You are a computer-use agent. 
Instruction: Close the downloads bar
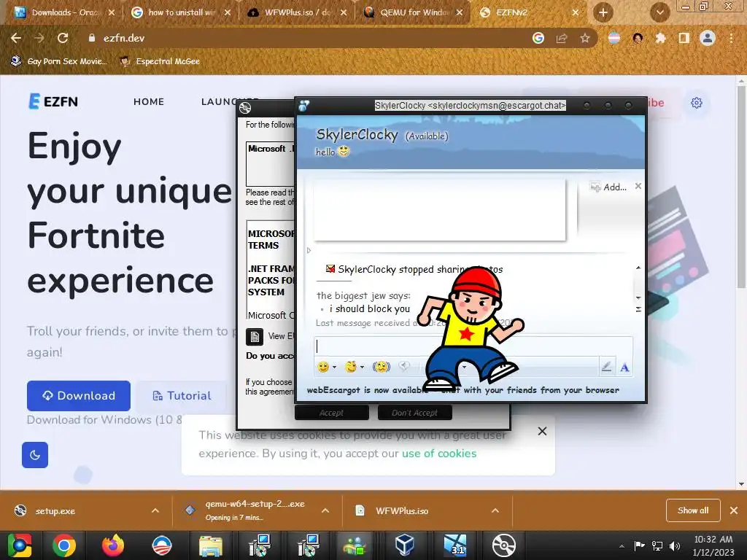pyautogui.click(x=734, y=510)
